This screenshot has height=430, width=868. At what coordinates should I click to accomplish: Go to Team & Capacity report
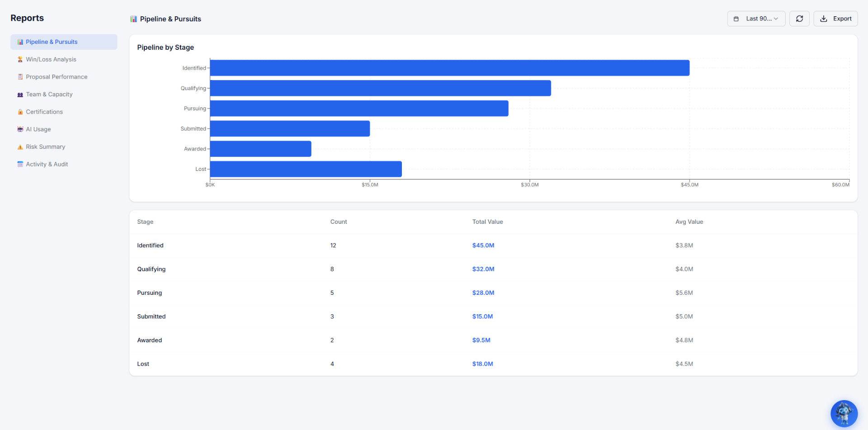(64, 95)
